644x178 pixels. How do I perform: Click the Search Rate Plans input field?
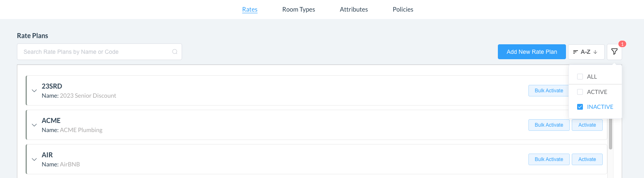(95, 52)
